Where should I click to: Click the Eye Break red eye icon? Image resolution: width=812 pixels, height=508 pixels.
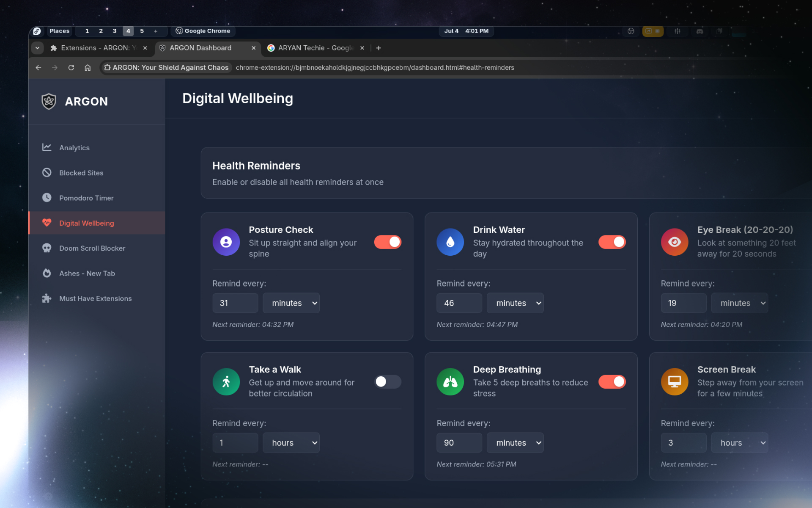coord(675,242)
